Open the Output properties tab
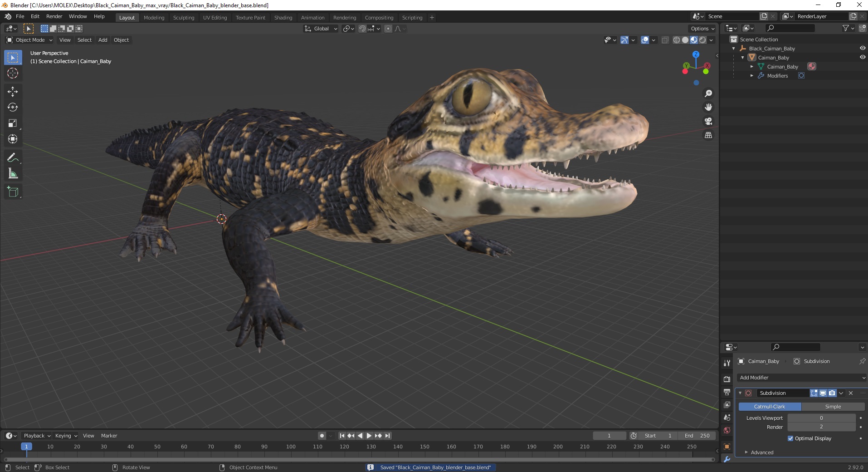Viewport: 868px width, 472px height. [727, 392]
